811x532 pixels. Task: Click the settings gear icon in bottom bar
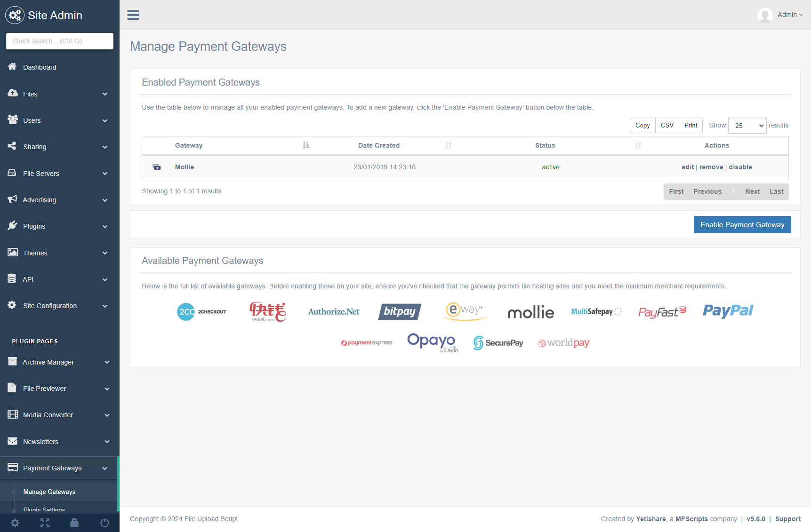pos(15,523)
